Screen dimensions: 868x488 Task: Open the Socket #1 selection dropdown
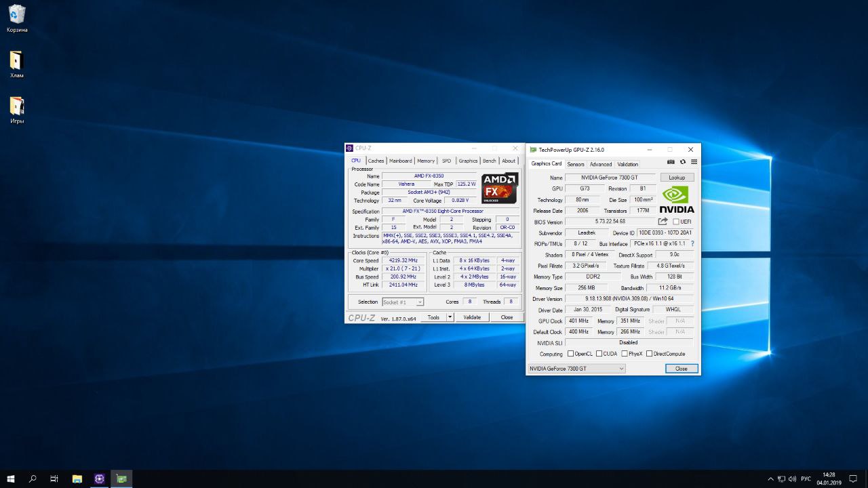pyautogui.click(x=403, y=302)
